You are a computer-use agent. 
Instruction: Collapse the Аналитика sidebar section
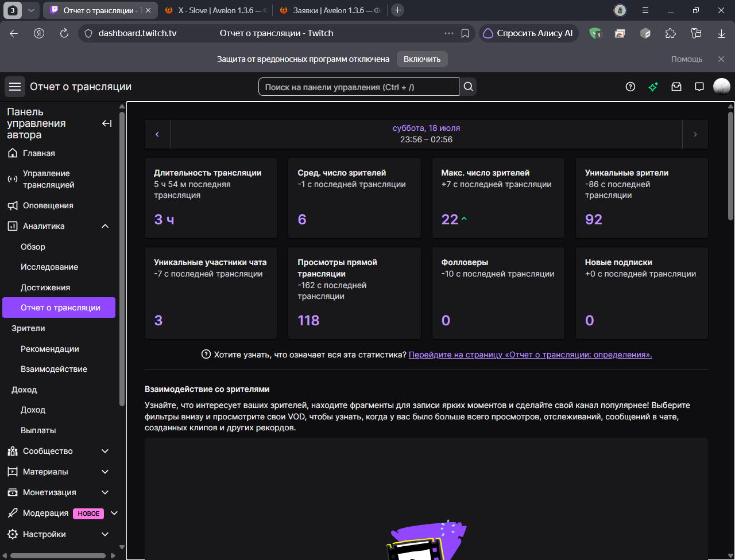pyautogui.click(x=105, y=226)
